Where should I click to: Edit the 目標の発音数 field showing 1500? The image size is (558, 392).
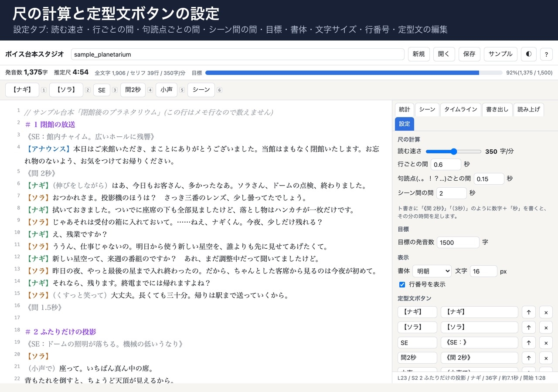tap(458, 243)
